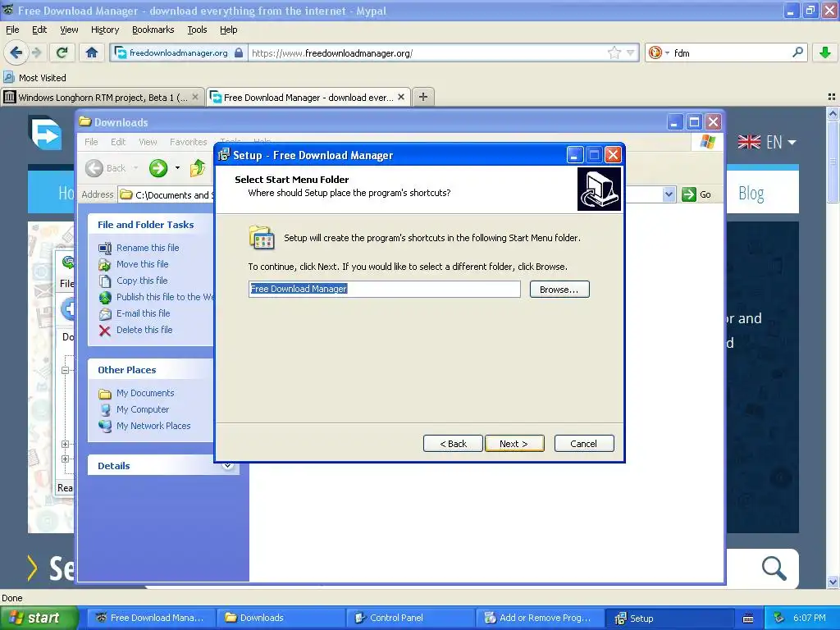Open a new tab with the plus button
Image resolution: width=840 pixels, height=630 pixels.
423,97
